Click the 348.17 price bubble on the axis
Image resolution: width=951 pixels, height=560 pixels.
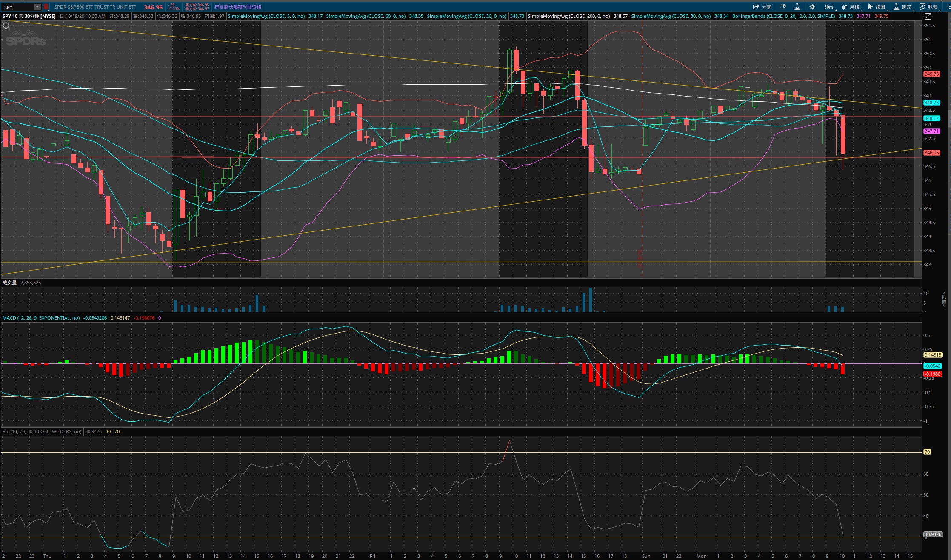click(x=931, y=118)
